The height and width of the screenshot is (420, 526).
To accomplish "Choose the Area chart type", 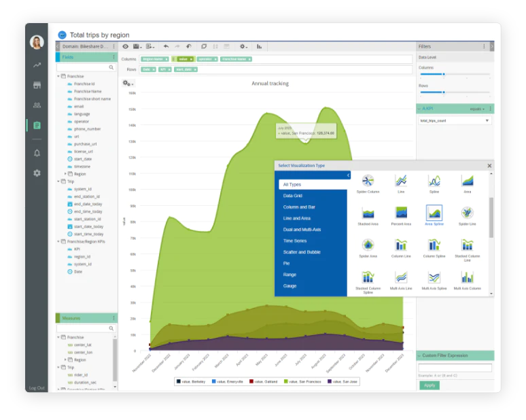I will click(x=468, y=183).
